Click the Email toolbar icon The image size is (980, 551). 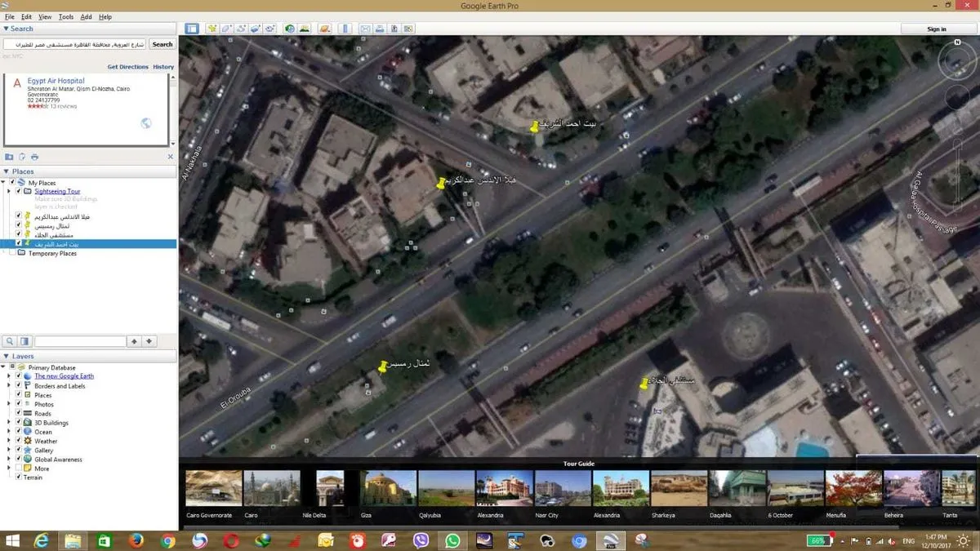point(365,29)
